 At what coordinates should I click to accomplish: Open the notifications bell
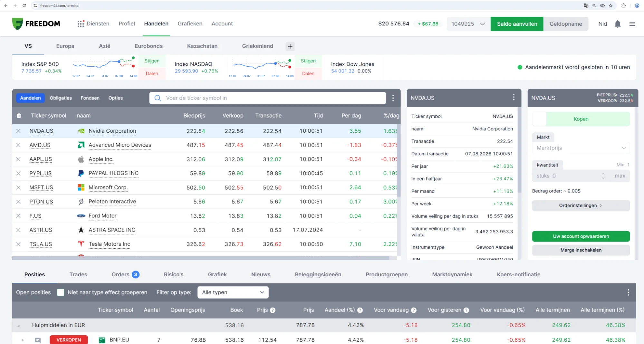pyautogui.click(x=618, y=24)
